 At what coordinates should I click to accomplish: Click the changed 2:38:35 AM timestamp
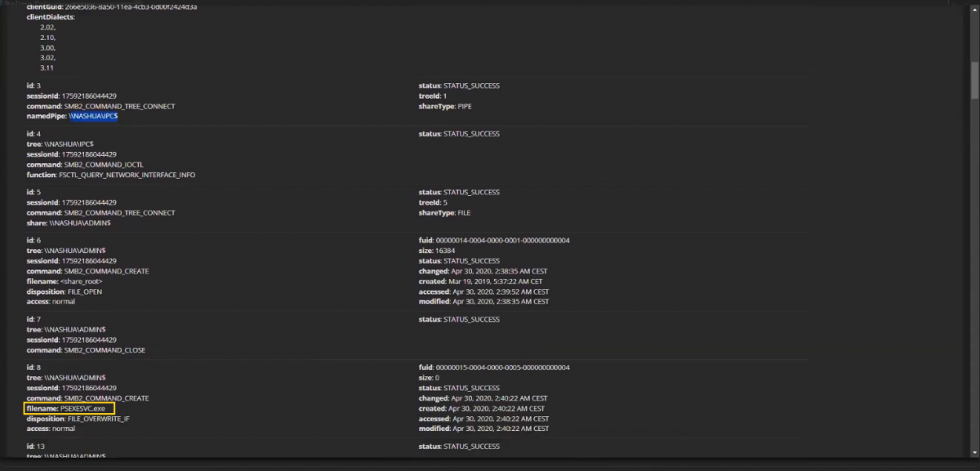tap(483, 271)
